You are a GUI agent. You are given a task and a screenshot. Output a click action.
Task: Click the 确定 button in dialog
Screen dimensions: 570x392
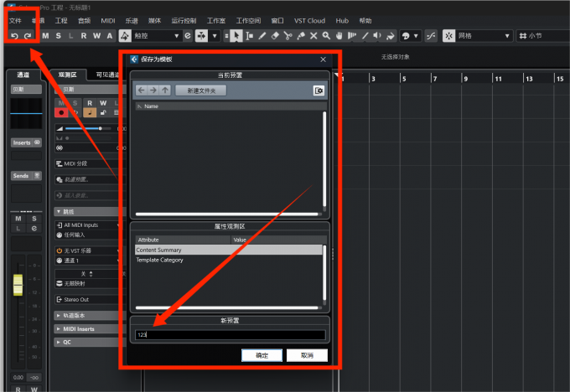(262, 355)
